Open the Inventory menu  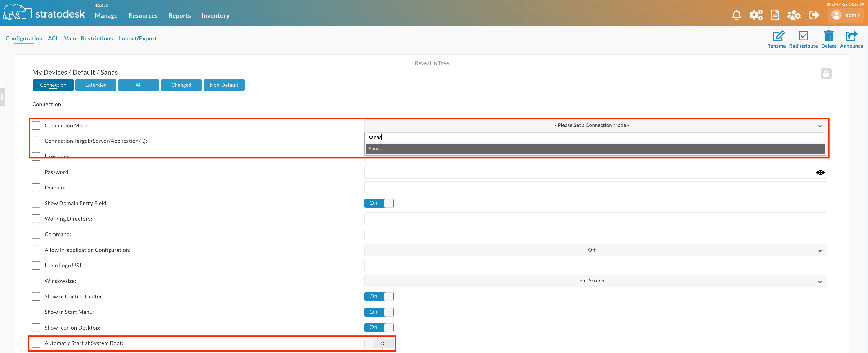(215, 15)
